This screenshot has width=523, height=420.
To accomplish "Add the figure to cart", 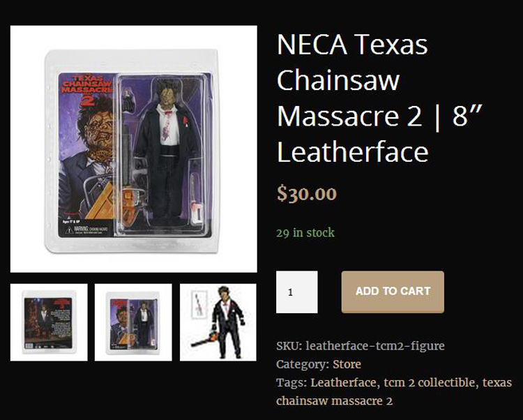I will (393, 292).
